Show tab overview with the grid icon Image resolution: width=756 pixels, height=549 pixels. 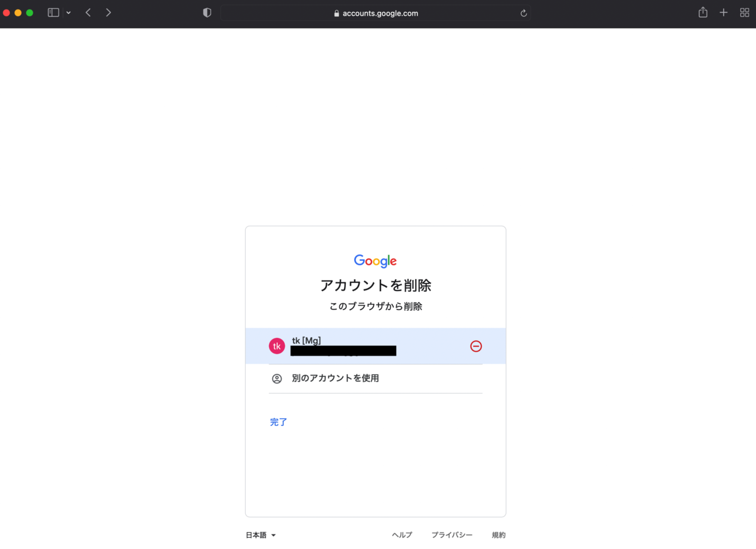pyautogui.click(x=744, y=12)
